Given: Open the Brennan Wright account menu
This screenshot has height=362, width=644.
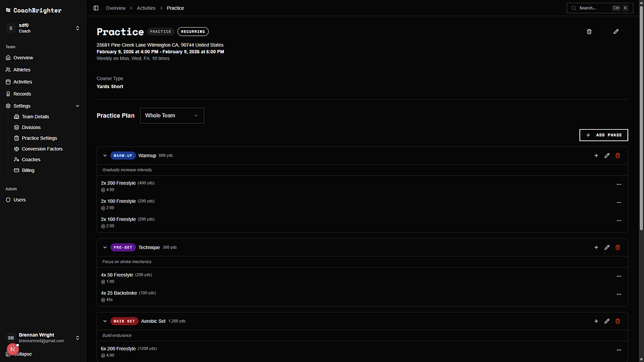Looking at the screenshot, I should [x=43, y=338].
